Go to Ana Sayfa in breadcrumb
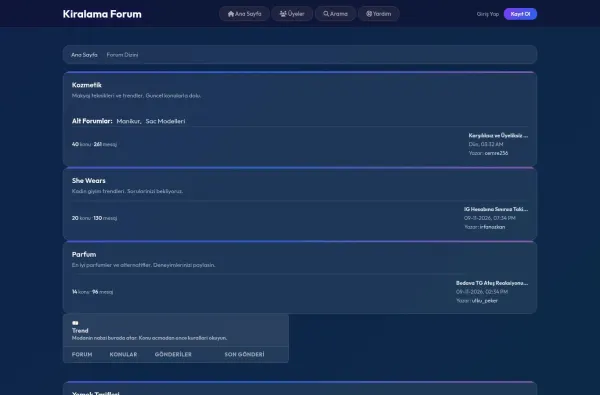The image size is (600, 395). (84, 55)
